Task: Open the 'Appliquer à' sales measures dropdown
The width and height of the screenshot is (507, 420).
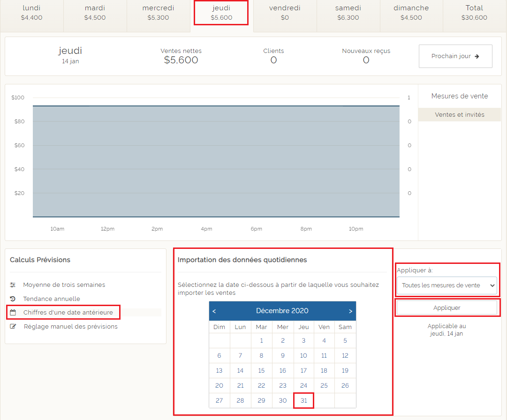Action: 446,285
